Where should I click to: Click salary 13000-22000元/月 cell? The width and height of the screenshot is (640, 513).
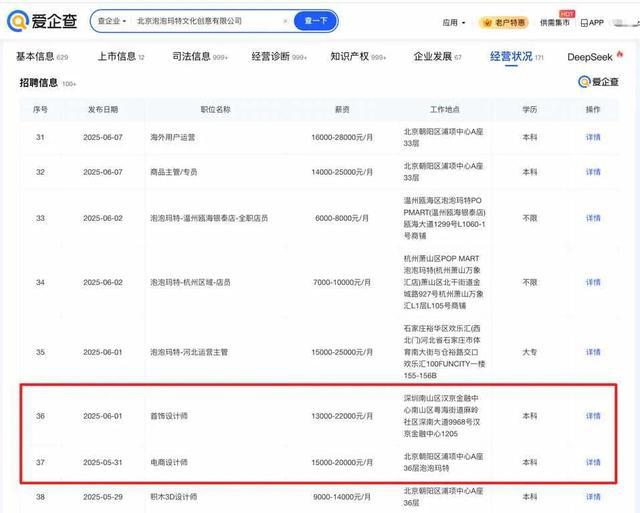[342, 416]
